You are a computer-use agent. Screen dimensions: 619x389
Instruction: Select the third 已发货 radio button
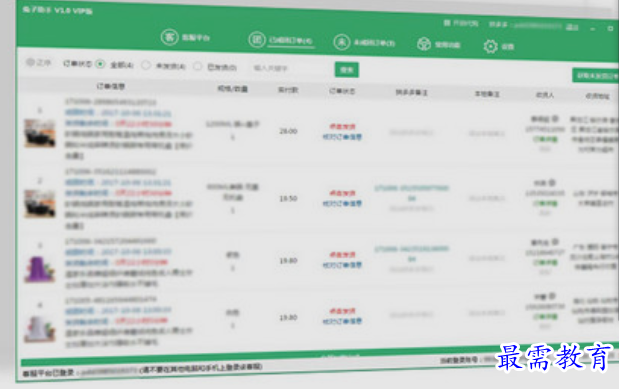(197, 66)
